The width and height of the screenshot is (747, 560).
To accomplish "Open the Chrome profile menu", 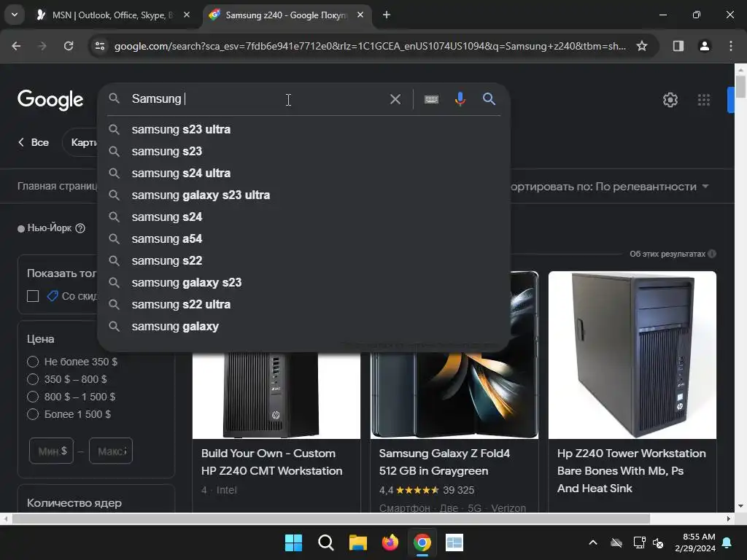I will (x=704, y=46).
